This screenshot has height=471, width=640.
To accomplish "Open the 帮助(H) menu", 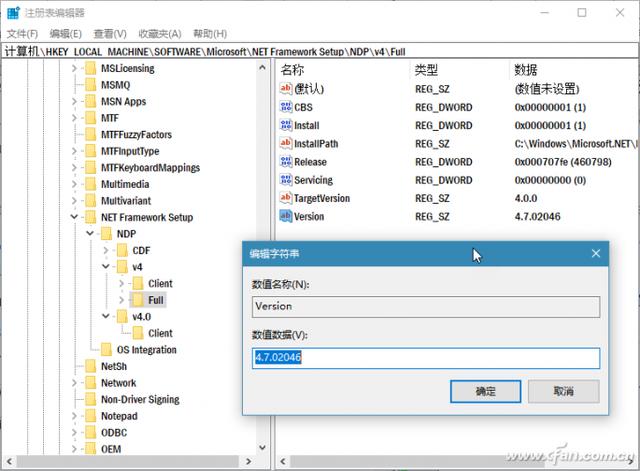I will pyautogui.click(x=210, y=34).
